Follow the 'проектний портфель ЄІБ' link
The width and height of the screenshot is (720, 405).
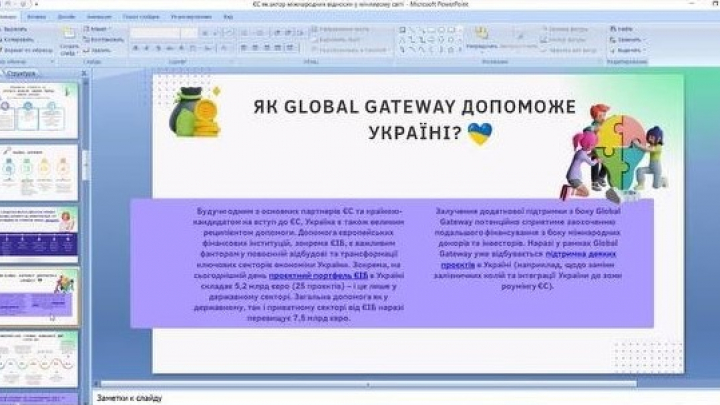click(x=318, y=276)
